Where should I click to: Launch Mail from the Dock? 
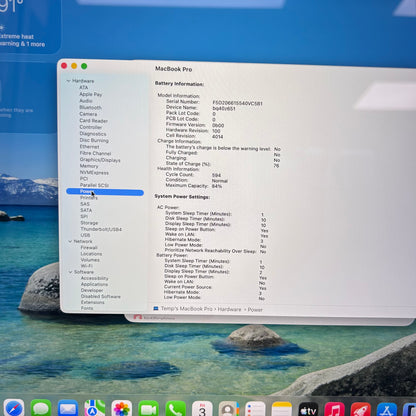68,408
